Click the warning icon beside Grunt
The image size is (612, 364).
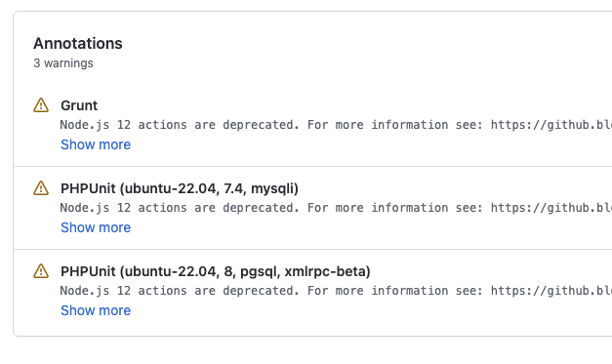[x=41, y=105]
